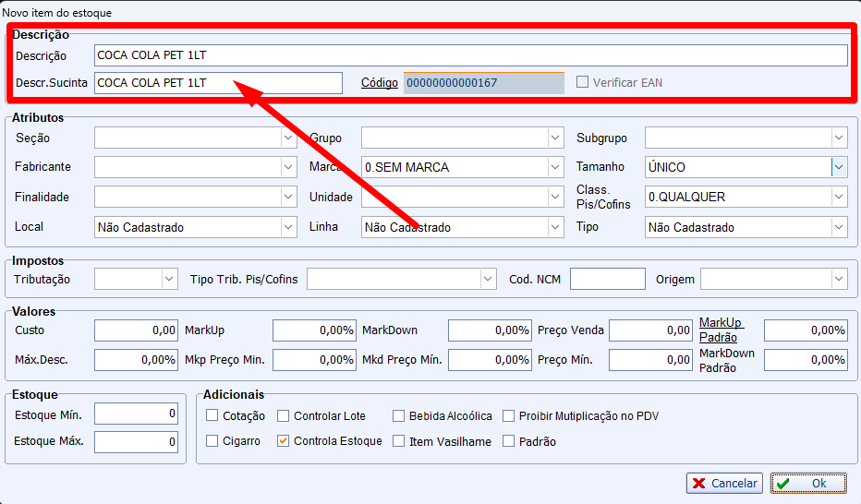Click the Descr.Sucinta text field

(x=219, y=83)
